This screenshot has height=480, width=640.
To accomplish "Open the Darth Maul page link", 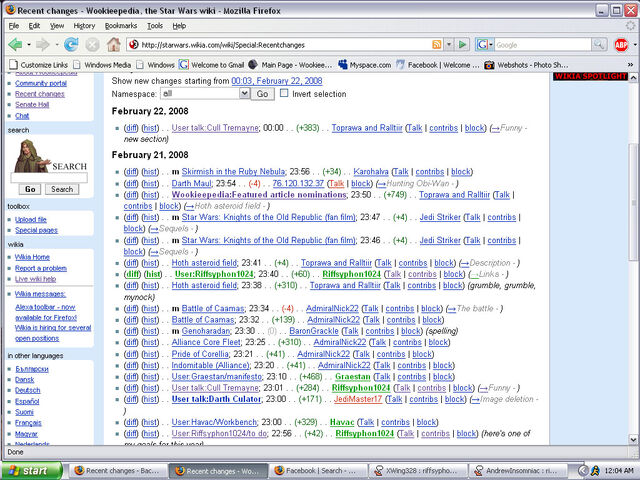I will 191,184.
